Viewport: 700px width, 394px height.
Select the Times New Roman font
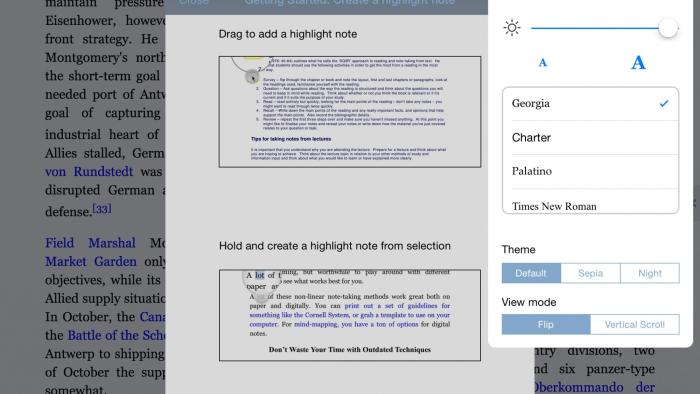590,202
